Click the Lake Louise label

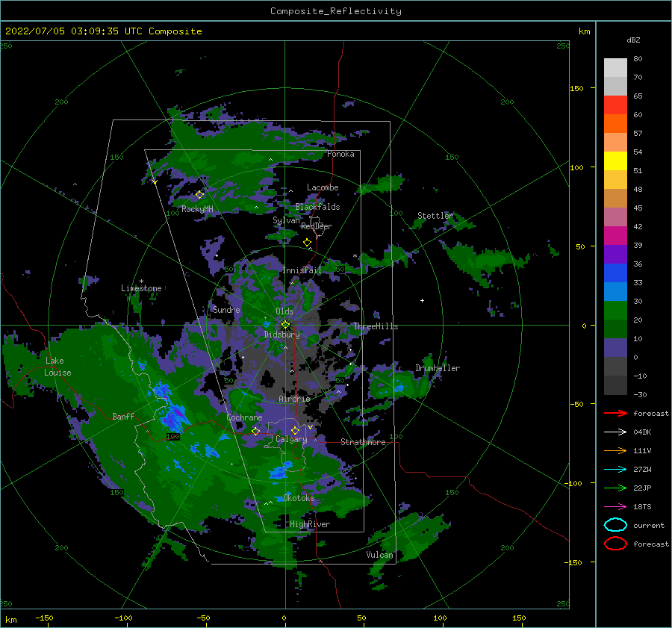(58, 367)
